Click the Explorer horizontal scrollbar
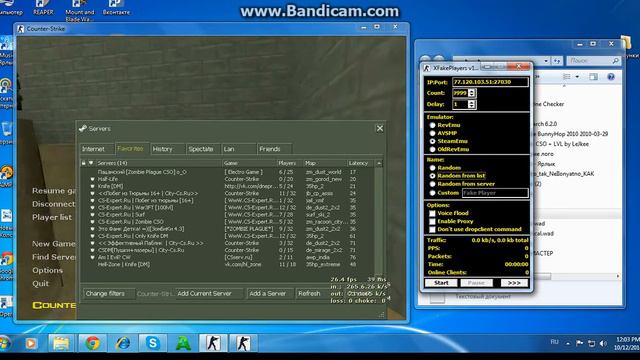 pos(577,276)
